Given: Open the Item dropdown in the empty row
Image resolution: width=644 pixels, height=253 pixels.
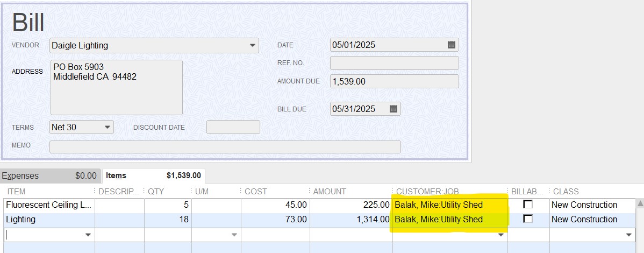Looking at the screenshot, I should (88, 235).
